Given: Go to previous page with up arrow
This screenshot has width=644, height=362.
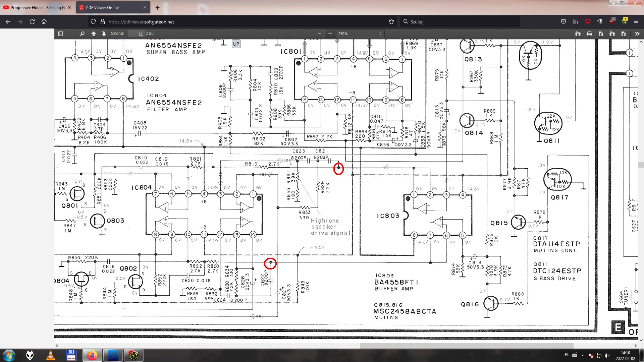Looking at the screenshot, I should 94,34.
